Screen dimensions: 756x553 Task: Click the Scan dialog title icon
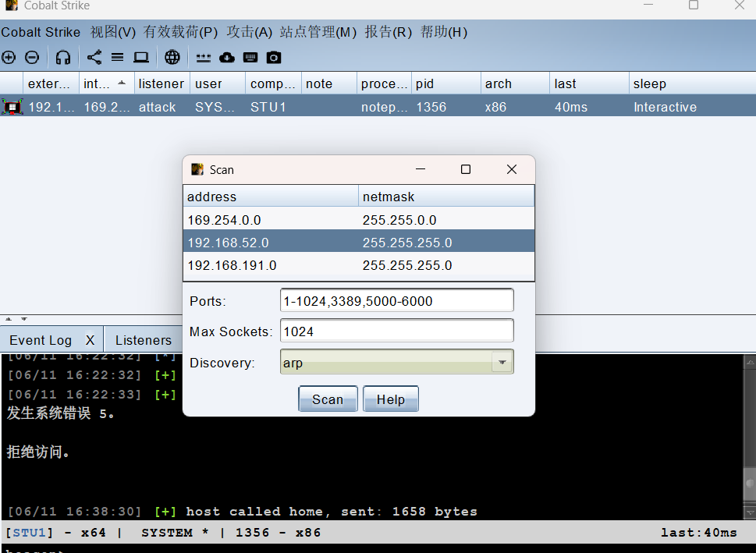[197, 169]
